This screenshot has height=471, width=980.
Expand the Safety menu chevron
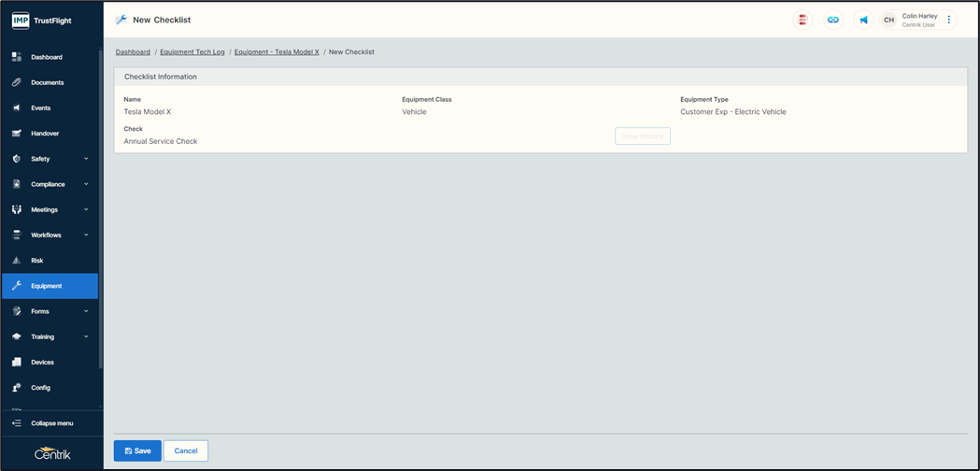pyautogui.click(x=86, y=159)
